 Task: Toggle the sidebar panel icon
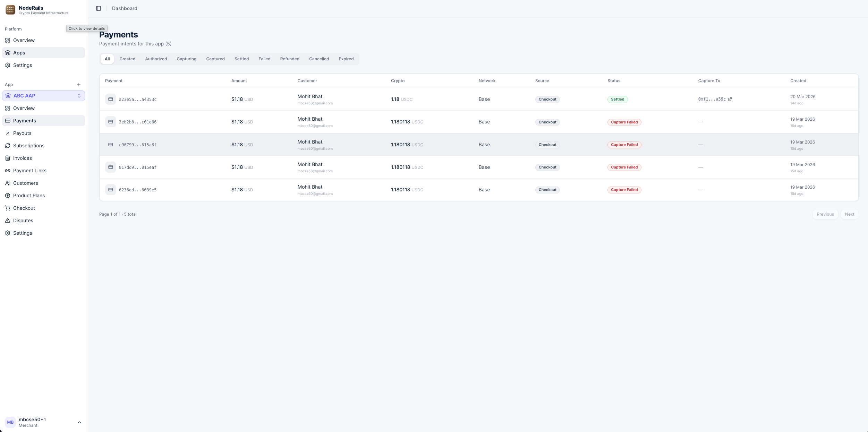click(99, 8)
